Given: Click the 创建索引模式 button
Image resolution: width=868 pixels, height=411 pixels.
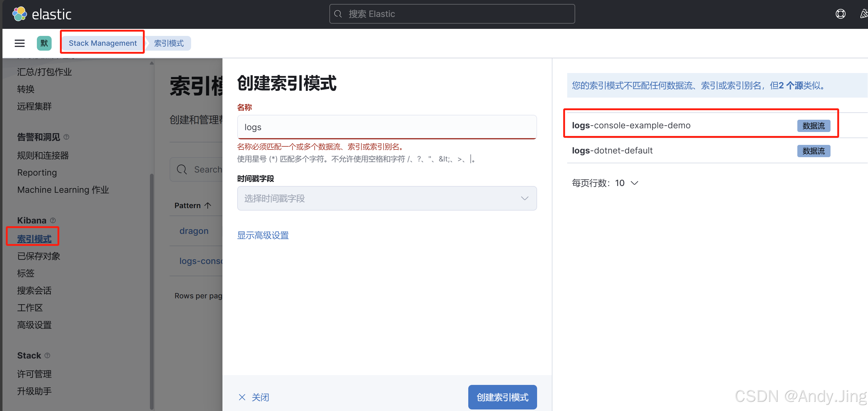Looking at the screenshot, I should pos(502,397).
